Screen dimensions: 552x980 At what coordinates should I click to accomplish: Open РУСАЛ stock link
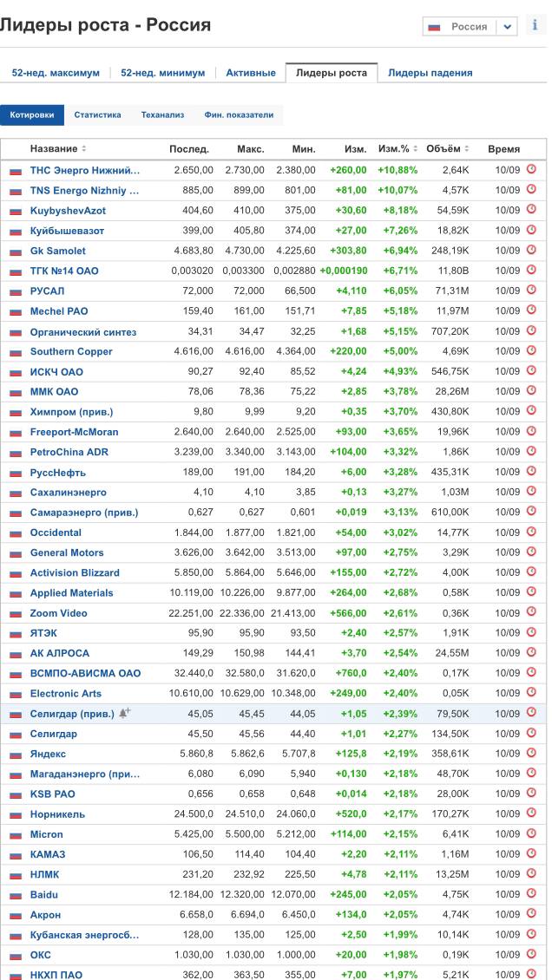48,291
